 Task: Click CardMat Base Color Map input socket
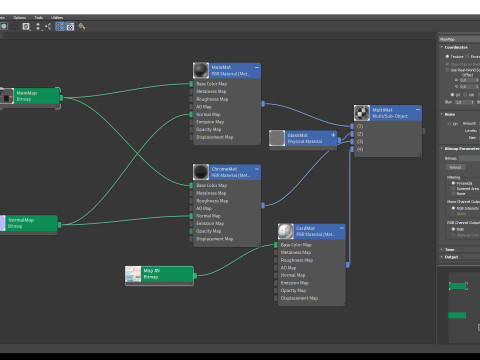[x=276, y=245]
